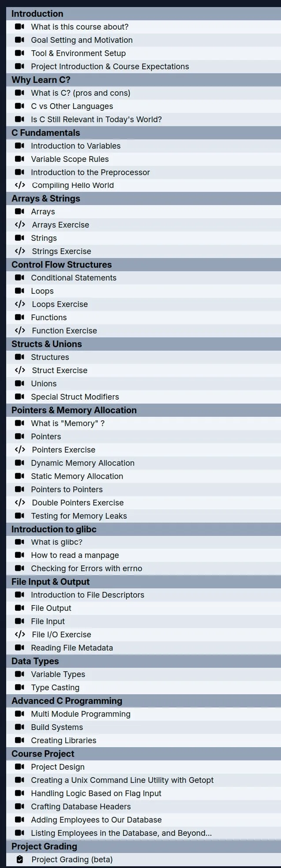Click video icon next to Unions lesson
The width and height of the screenshot is (281, 868).
(19, 383)
